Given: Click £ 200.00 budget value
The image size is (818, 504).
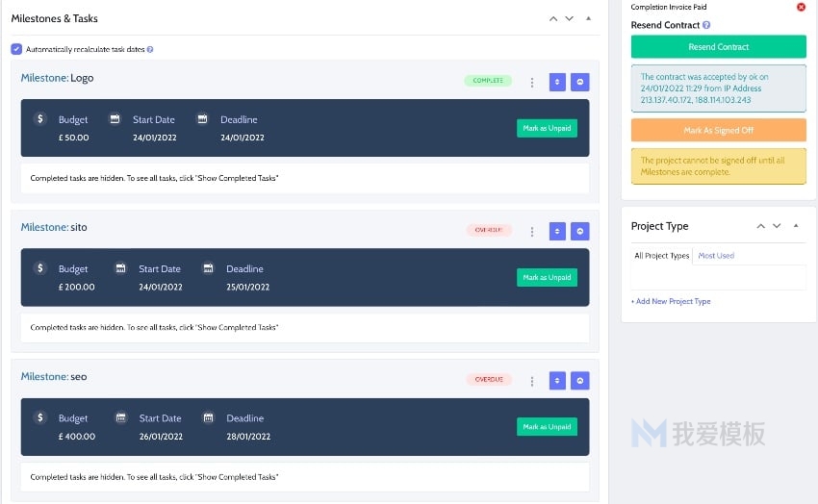Looking at the screenshot, I should 76,287.
